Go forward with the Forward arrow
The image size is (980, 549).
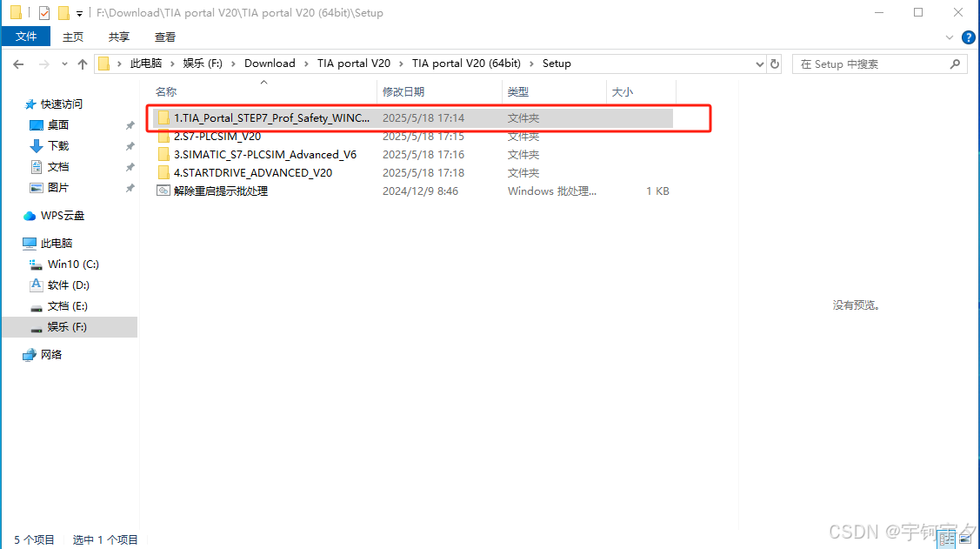tap(43, 64)
